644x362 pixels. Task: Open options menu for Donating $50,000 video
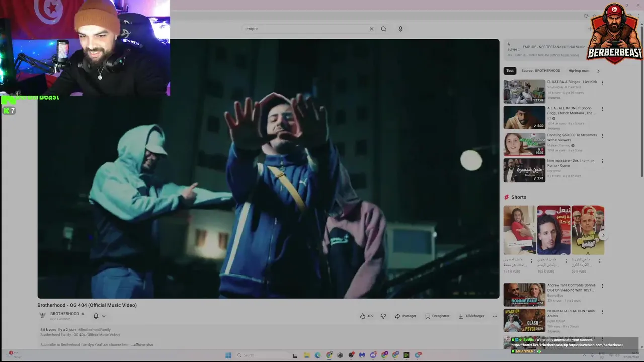coord(602,136)
